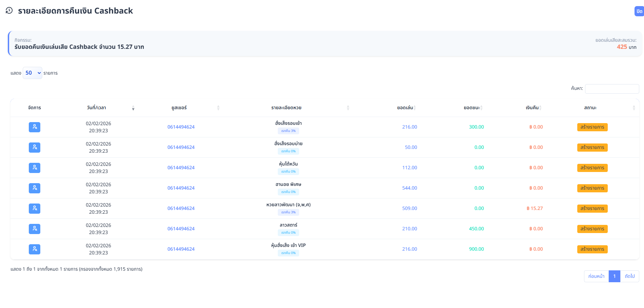Sort table by วันที่/เวลา column
The image size is (644, 308).
[x=97, y=108]
